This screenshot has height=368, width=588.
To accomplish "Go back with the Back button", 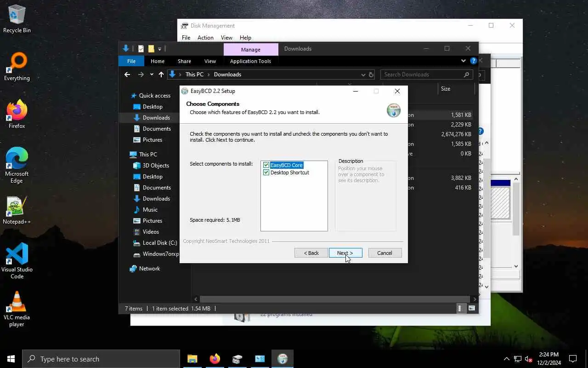I will [311, 253].
